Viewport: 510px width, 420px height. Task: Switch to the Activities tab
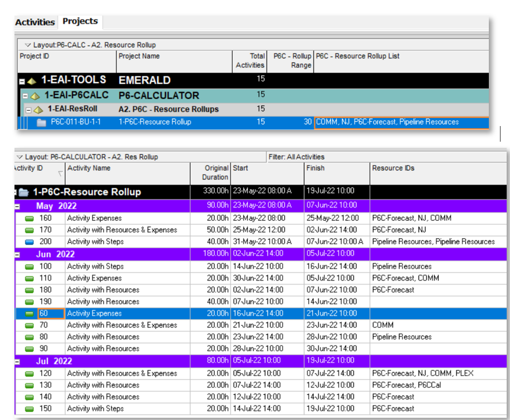[35, 22]
